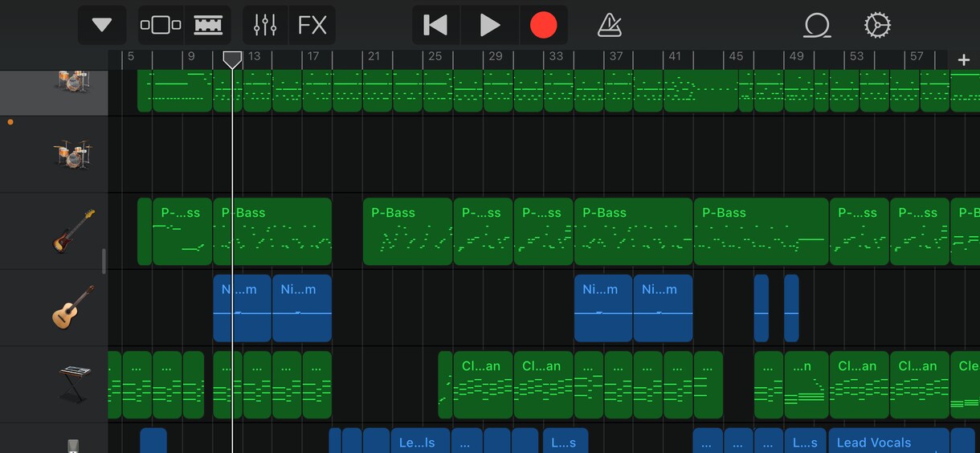Select the keyboard track icon
The image size is (980, 453).
point(75,384)
